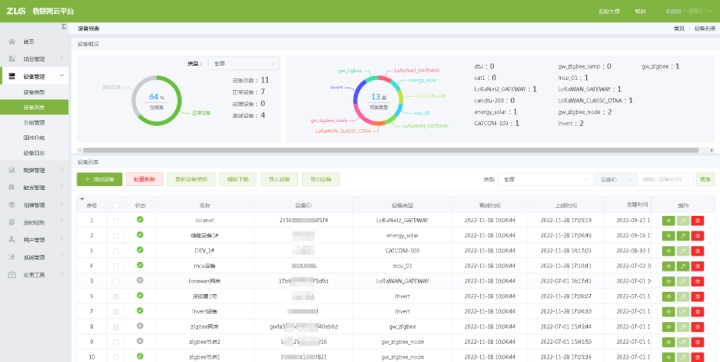Open the type filter dropdown above the table
The height and width of the screenshot is (362, 720).
545,179
